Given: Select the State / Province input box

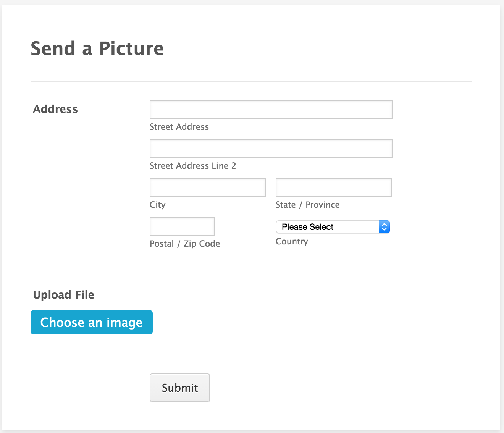Looking at the screenshot, I should click(333, 187).
